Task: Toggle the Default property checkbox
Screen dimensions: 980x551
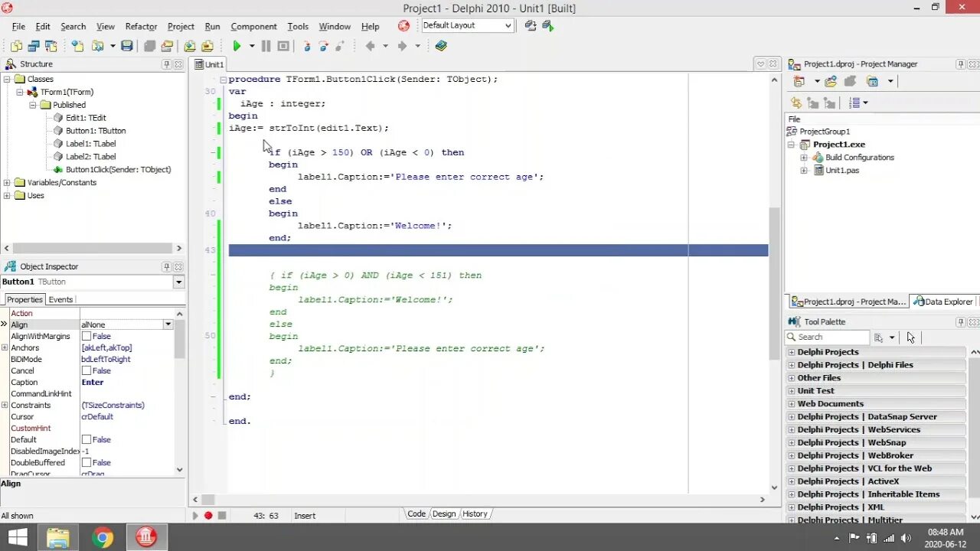Action: point(87,439)
